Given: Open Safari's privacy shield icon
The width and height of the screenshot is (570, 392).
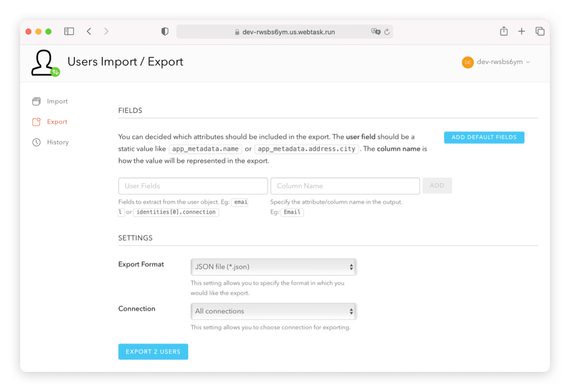Looking at the screenshot, I should 164,31.
